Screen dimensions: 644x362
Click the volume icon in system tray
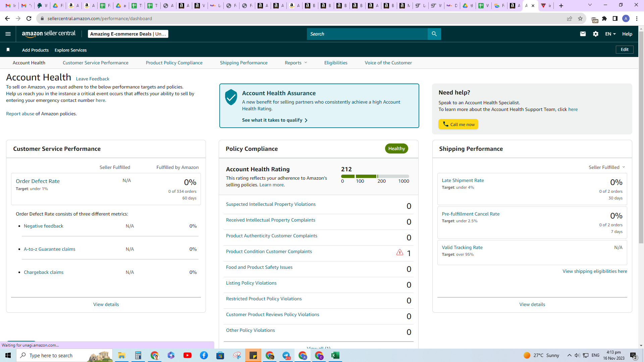pyautogui.click(x=577, y=355)
